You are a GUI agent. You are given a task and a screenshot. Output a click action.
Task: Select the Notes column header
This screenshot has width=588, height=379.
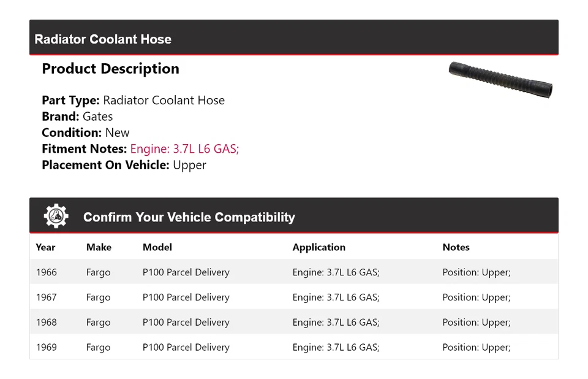point(456,247)
